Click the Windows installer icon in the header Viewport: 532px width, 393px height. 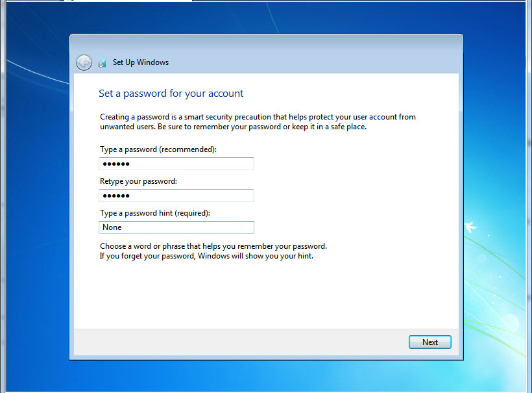tap(102, 62)
